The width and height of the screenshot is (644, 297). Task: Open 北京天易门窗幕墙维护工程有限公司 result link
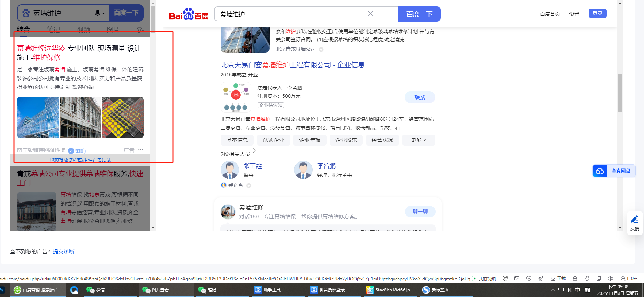click(293, 65)
